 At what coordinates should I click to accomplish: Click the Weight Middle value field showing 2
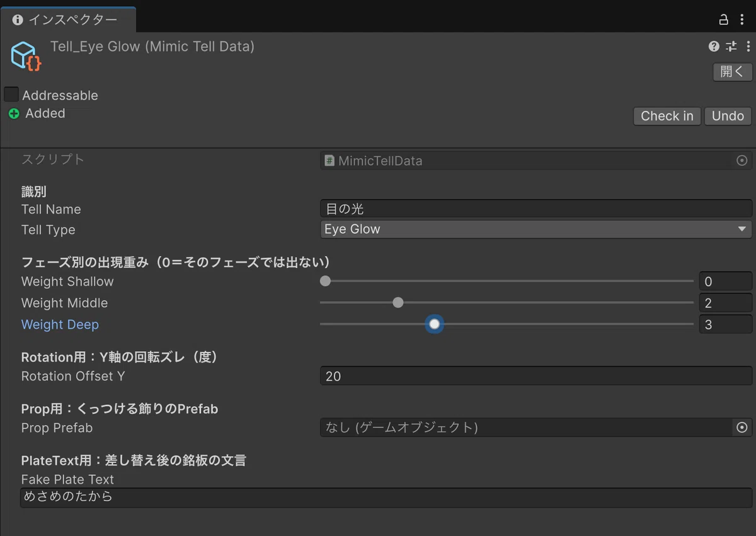[x=726, y=303]
